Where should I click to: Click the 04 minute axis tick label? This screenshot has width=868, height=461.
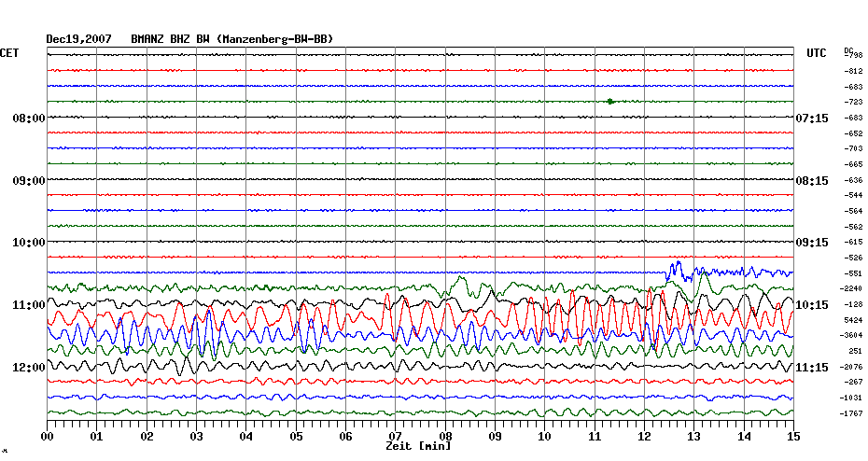[246, 437]
